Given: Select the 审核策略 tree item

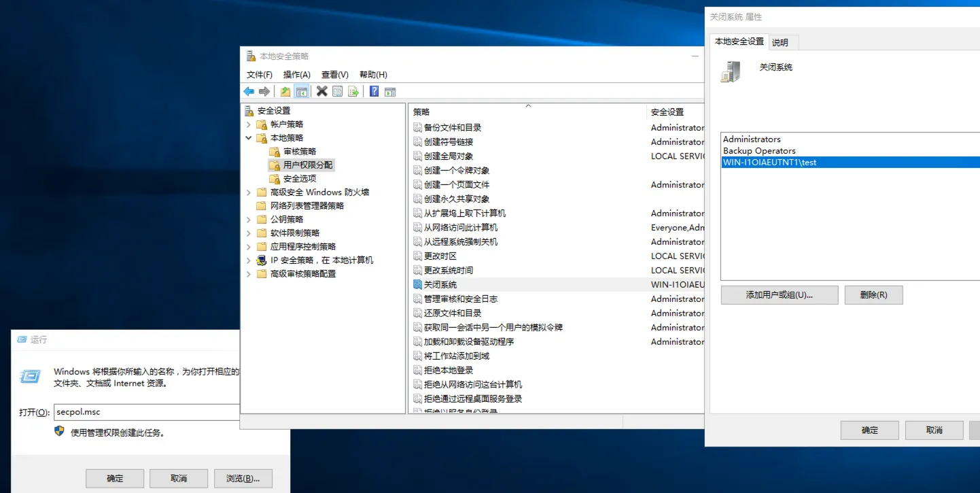Looking at the screenshot, I should (x=300, y=152).
